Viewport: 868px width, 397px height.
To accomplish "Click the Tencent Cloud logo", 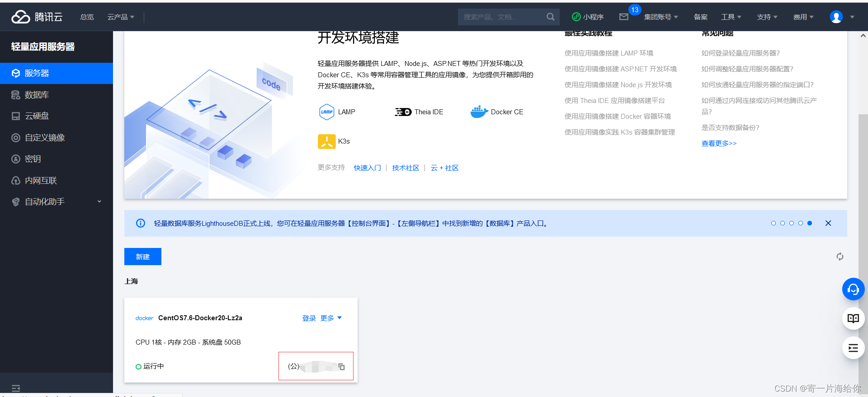I will [37, 17].
